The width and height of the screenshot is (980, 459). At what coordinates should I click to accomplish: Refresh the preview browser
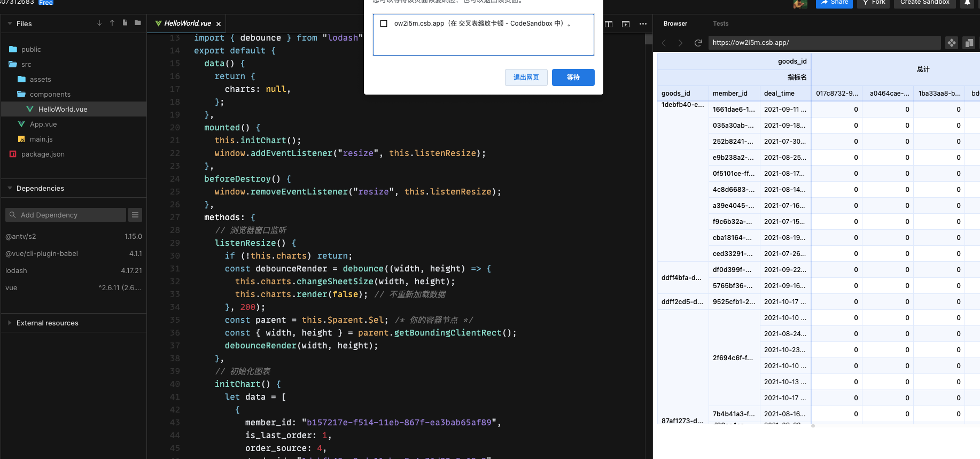pyautogui.click(x=698, y=43)
